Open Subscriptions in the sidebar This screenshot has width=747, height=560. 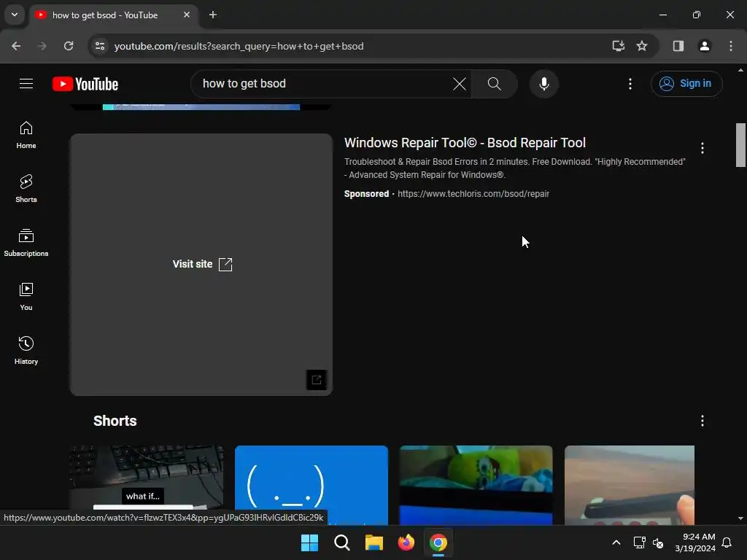[26, 243]
